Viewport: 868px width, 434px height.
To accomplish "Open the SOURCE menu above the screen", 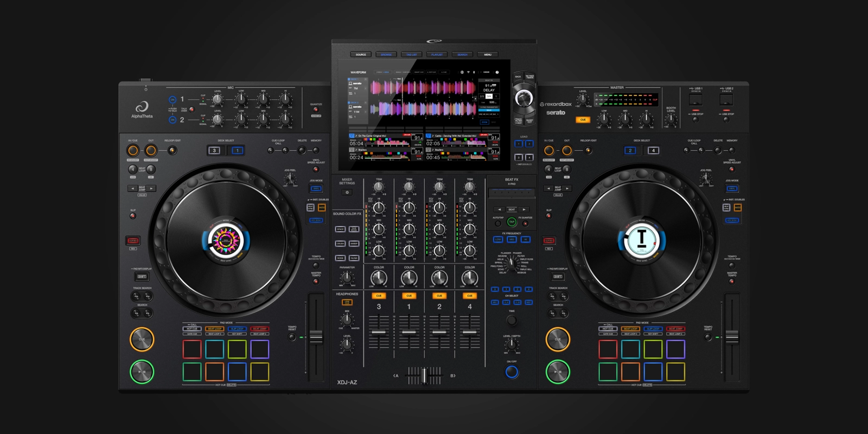I will click(x=361, y=55).
